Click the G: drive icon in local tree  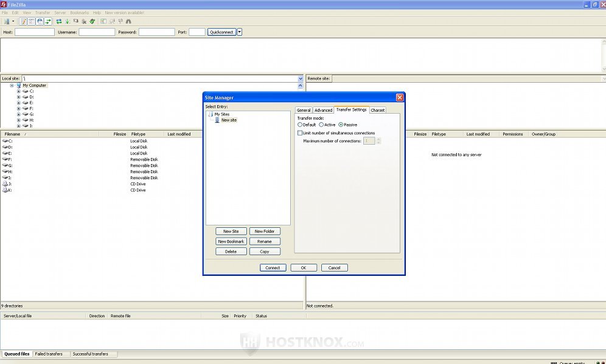click(x=26, y=114)
